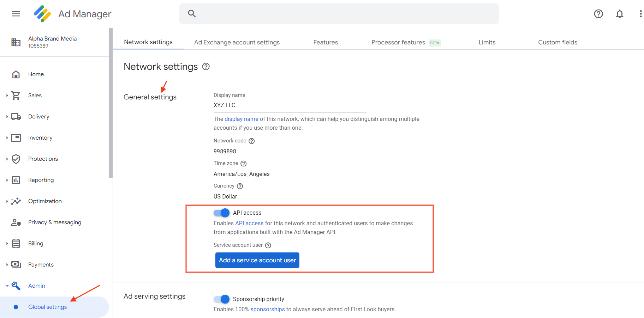Collapse the Admin menu arrow
644x318 pixels.
click(x=7, y=286)
